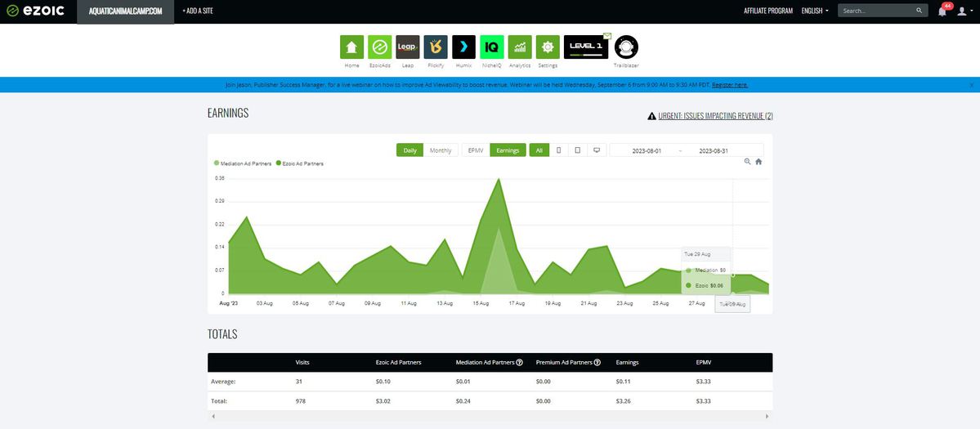Open the EzoicAds icon

point(379,47)
